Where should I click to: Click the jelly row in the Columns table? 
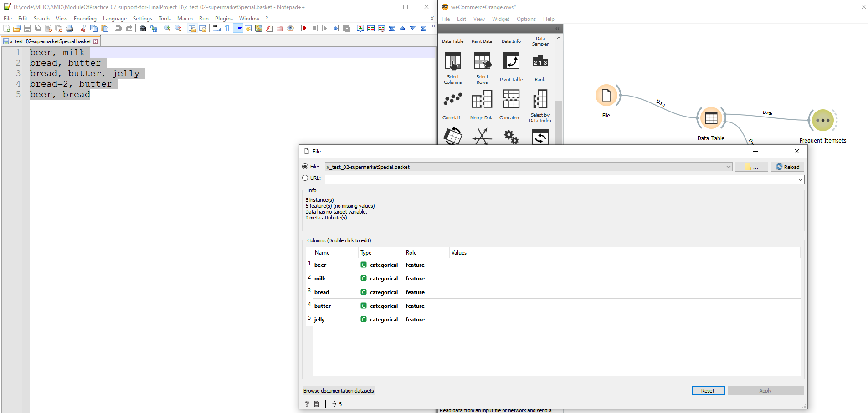pyautogui.click(x=553, y=319)
